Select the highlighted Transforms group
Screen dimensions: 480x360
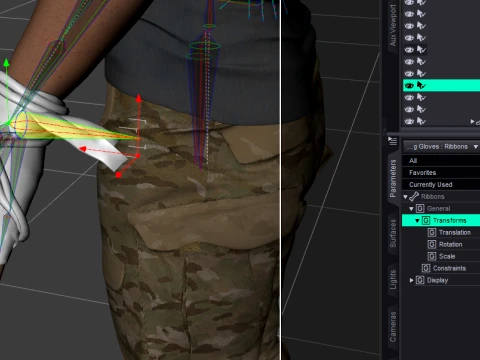(441, 221)
